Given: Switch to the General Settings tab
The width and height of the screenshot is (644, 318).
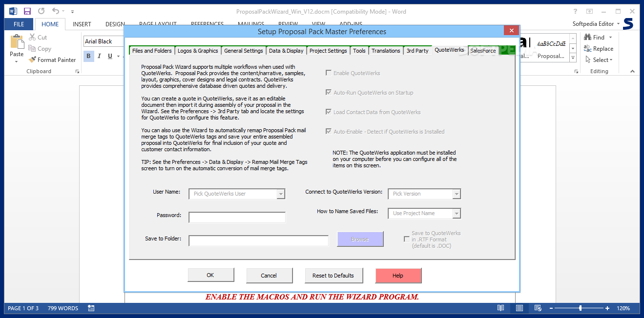Looking at the screenshot, I should tap(244, 51).
